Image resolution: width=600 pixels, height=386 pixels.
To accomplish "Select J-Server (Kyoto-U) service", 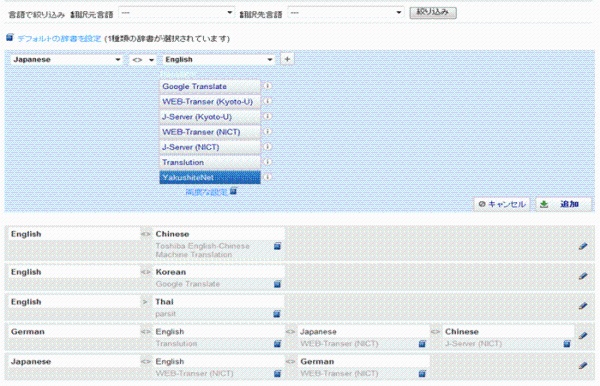I will pos(210,117).
